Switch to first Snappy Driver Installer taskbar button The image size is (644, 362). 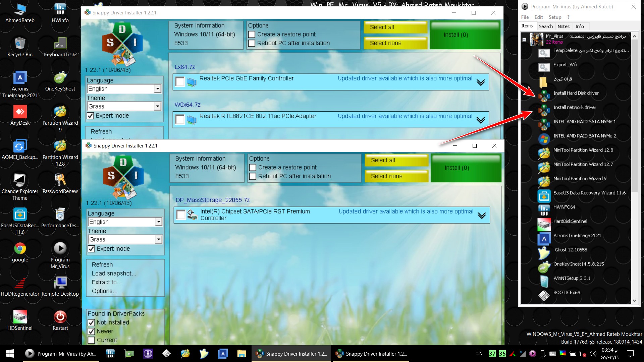(292, 354)
